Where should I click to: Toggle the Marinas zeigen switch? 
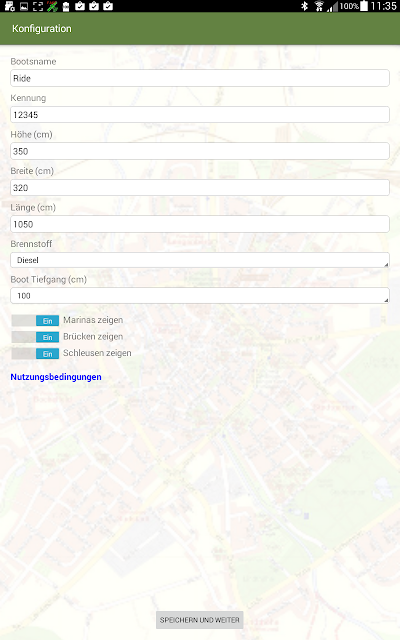click(x=35, y=320)
